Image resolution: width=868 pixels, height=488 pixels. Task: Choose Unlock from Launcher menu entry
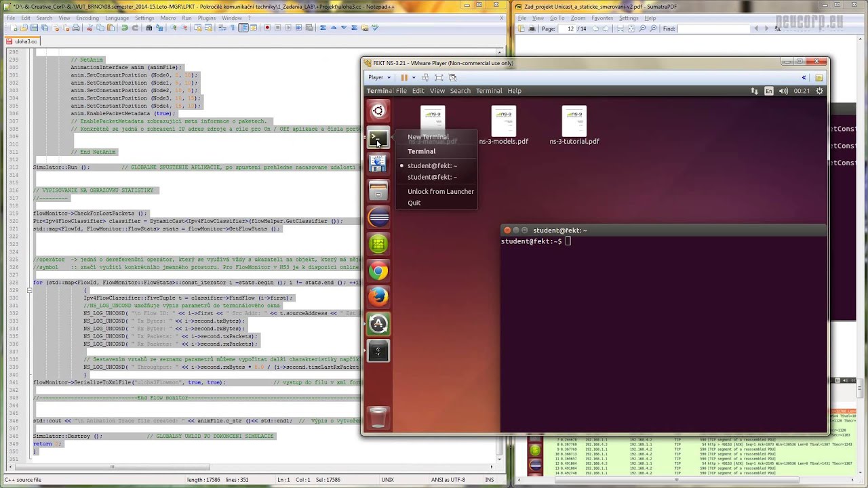[x=441, y=192]
